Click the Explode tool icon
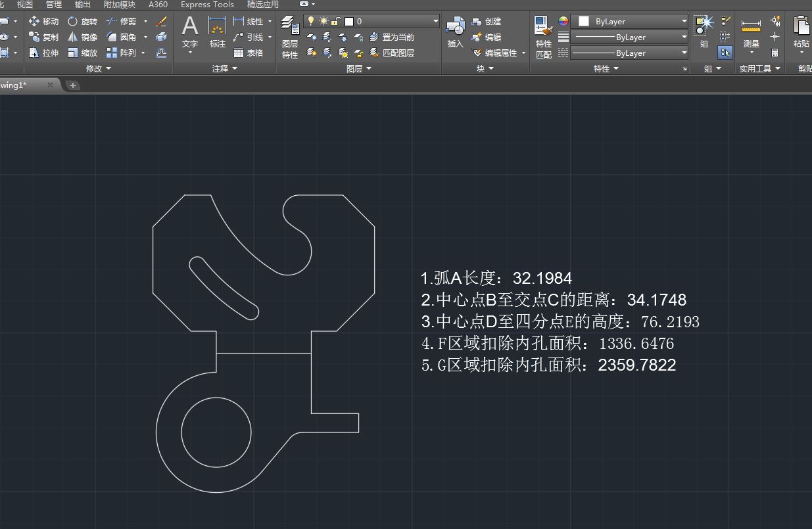812x529 pixels. [x=161, y=37]
